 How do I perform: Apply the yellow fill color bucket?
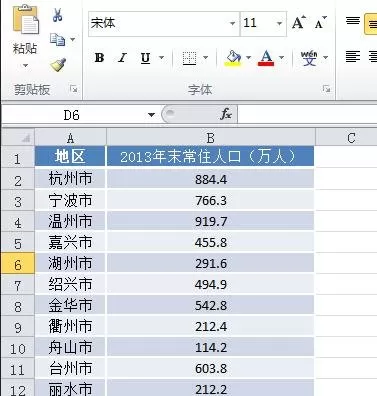coord(233,58)
